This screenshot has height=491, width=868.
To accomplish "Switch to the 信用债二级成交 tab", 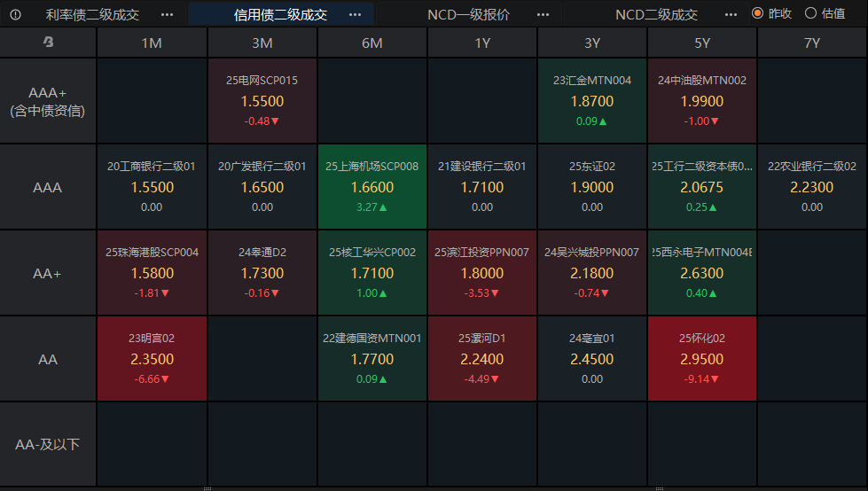I will [x=280, y=14].
